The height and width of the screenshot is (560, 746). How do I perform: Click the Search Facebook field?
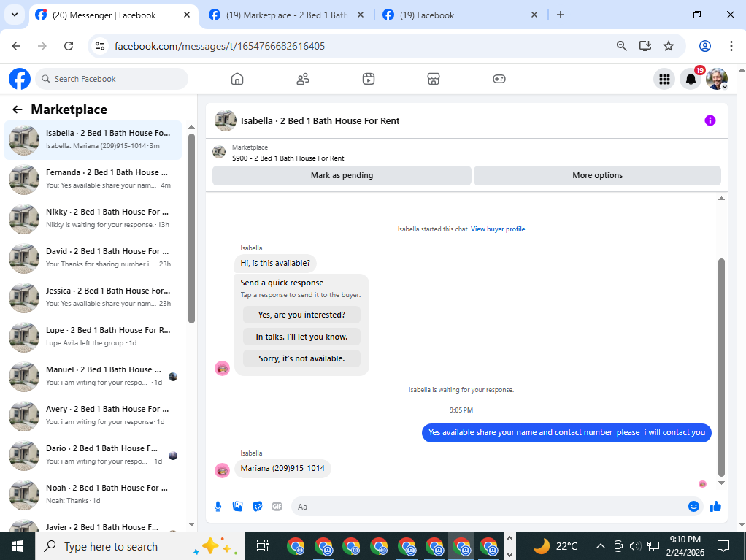coord(112,79)
